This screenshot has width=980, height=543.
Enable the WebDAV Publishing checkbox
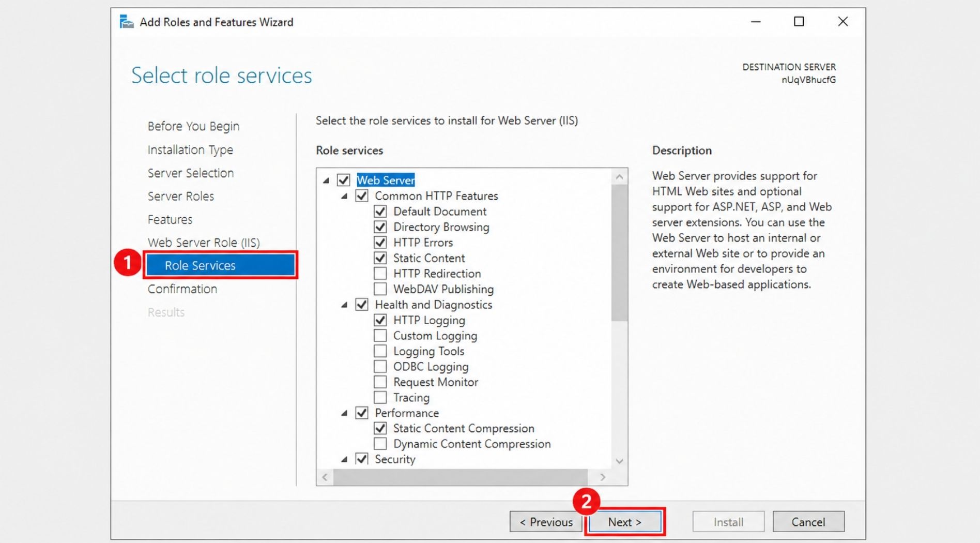[x=380, y=289]
